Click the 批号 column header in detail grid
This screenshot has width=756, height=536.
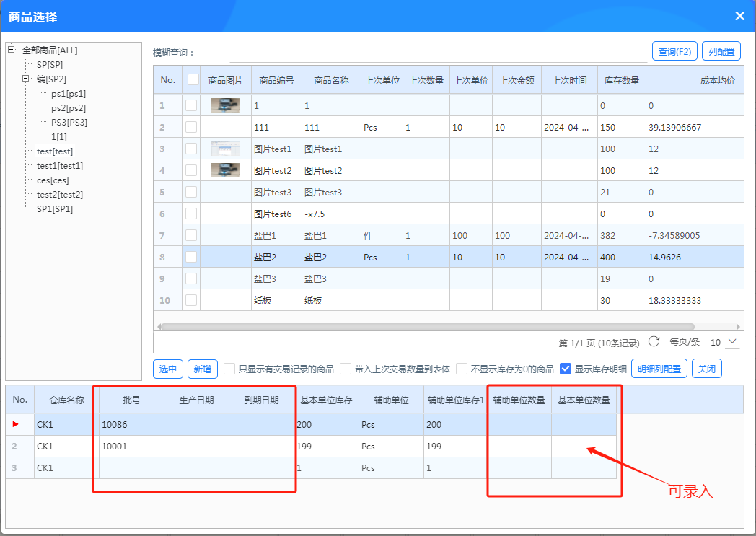tap(131, 400)
